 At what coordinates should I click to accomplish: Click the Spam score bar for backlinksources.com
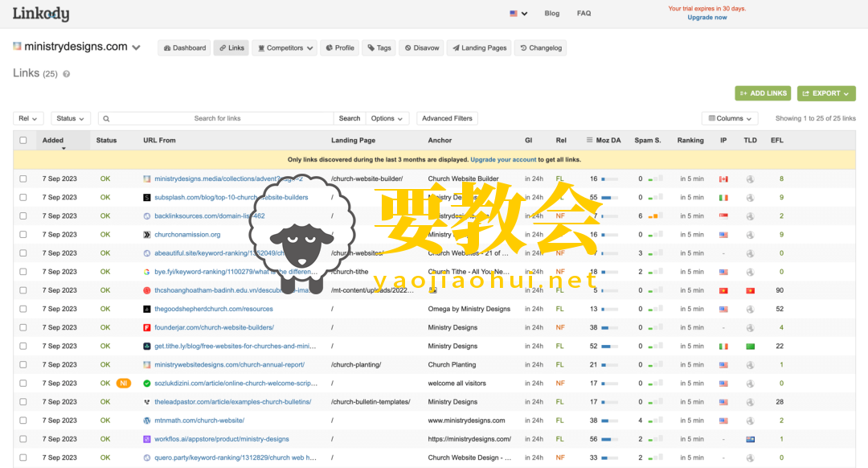pos(655,216)
